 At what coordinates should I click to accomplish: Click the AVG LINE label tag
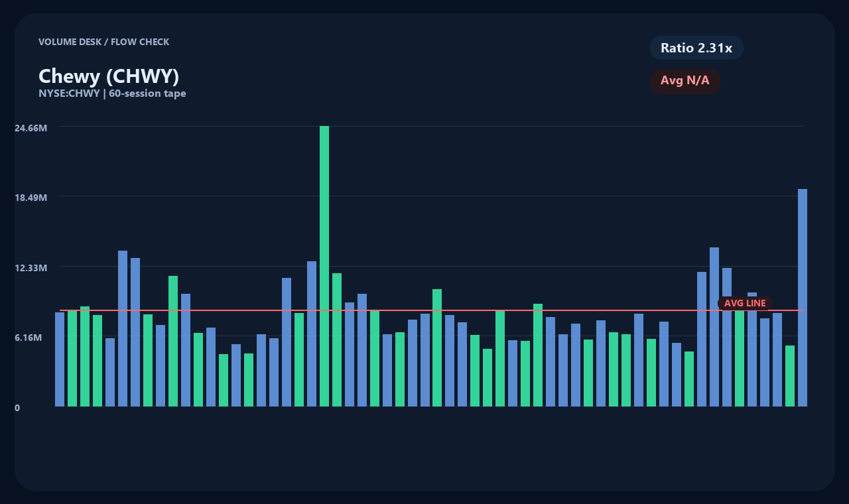tap(745, 303)
